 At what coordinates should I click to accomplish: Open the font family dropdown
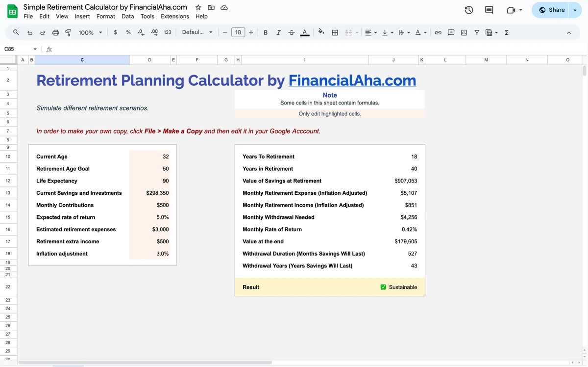(x=195, y=32)
